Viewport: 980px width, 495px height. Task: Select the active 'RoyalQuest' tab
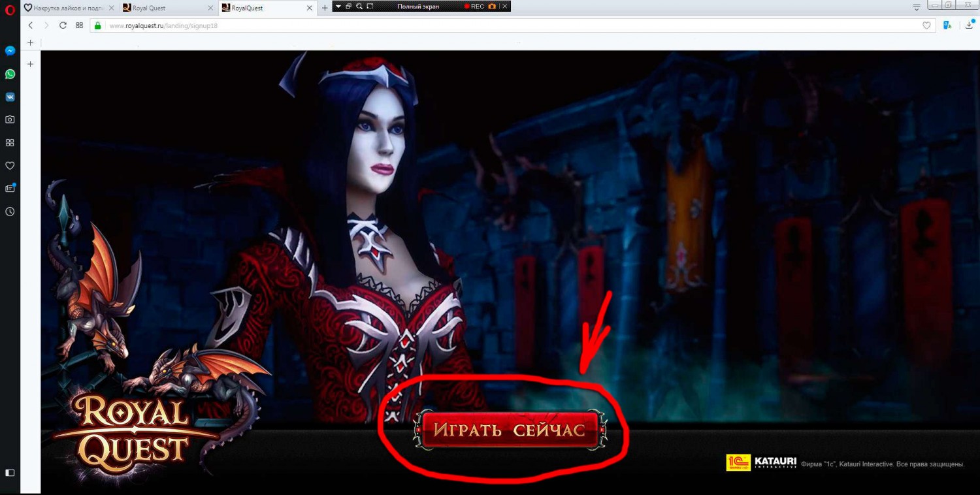(267, 8)
